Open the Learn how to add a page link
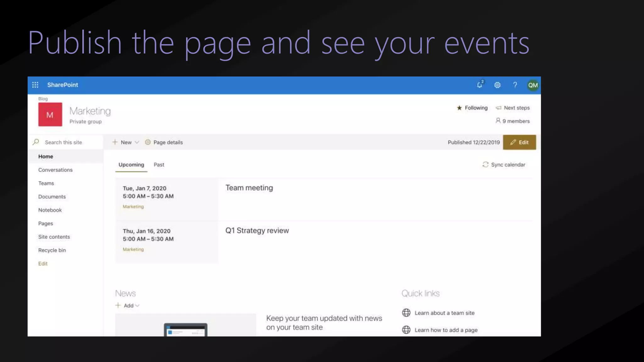 (446, 330)
